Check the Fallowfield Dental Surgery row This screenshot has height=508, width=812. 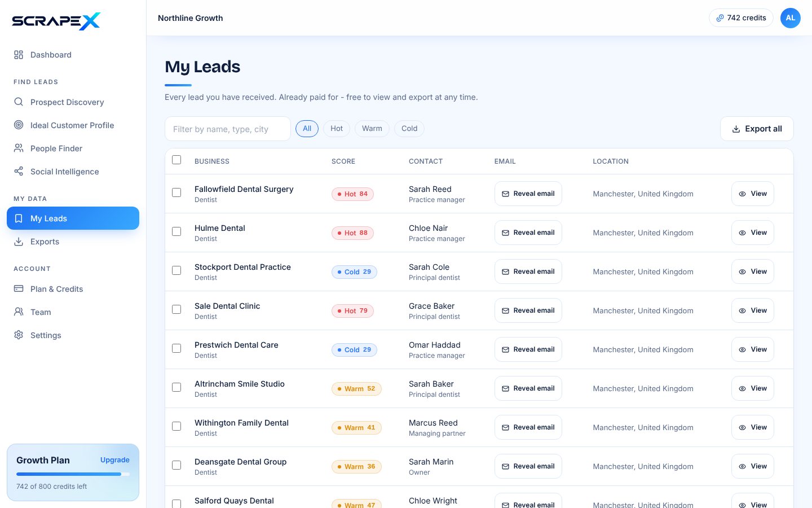(176, 192)
